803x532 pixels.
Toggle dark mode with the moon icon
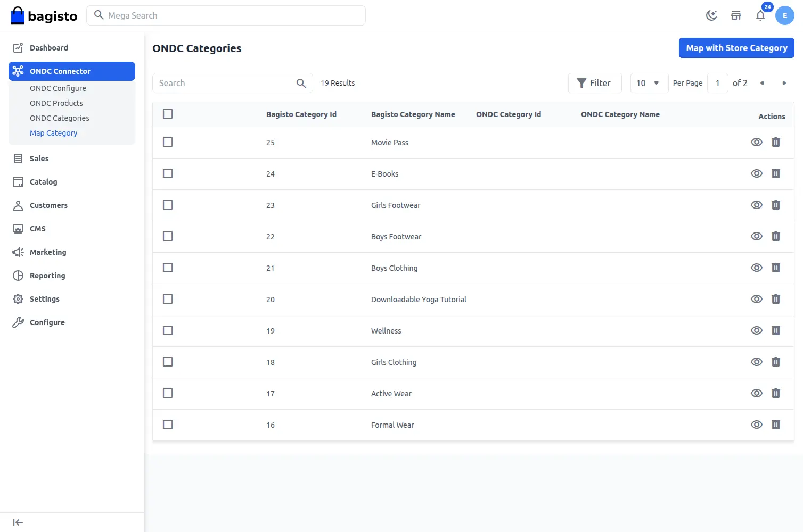point(711,15)
